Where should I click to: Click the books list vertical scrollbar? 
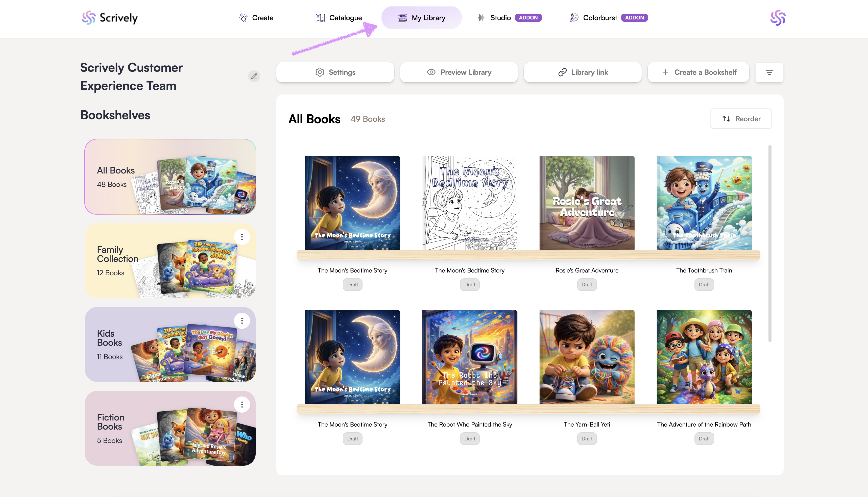pyautogui.click(x=770, y=243)
